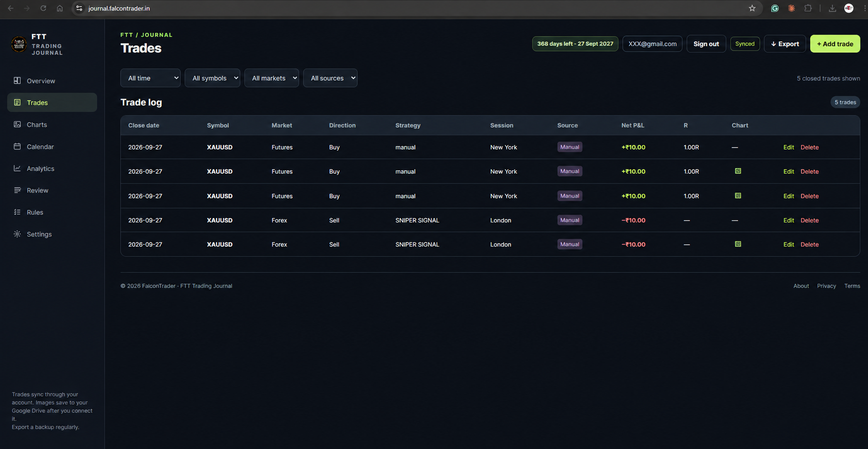
Task: Click the Strategy column header
Action: [408, 125]
